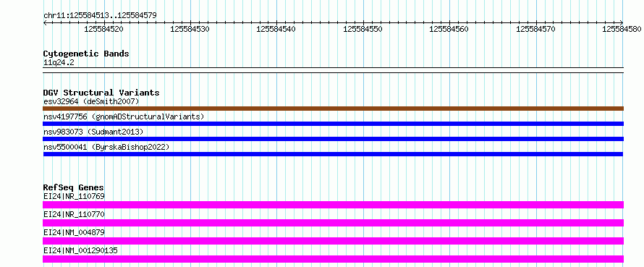The height and width of the screenshot is (267, 644).
Task: Click the ruler tick label 125584530
Action: [x=190, y=29]
